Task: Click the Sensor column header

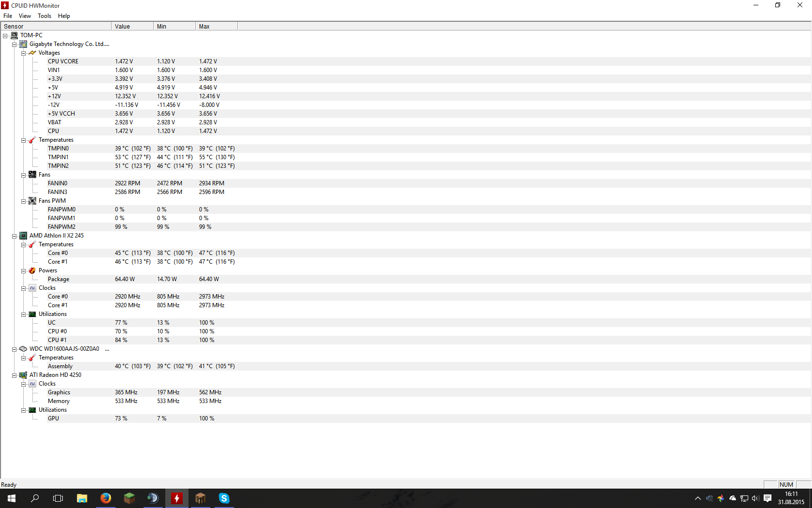Action: click(x=56, y=26)
